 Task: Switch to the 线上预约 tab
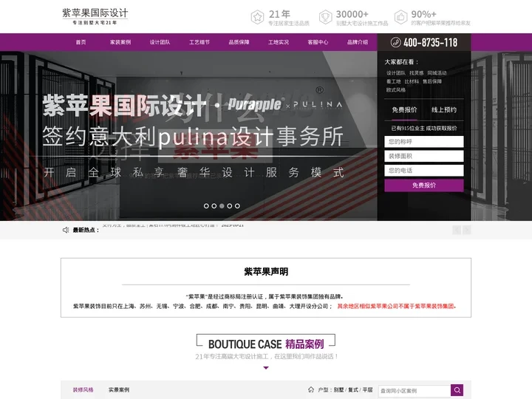click(x=444, y=109)
